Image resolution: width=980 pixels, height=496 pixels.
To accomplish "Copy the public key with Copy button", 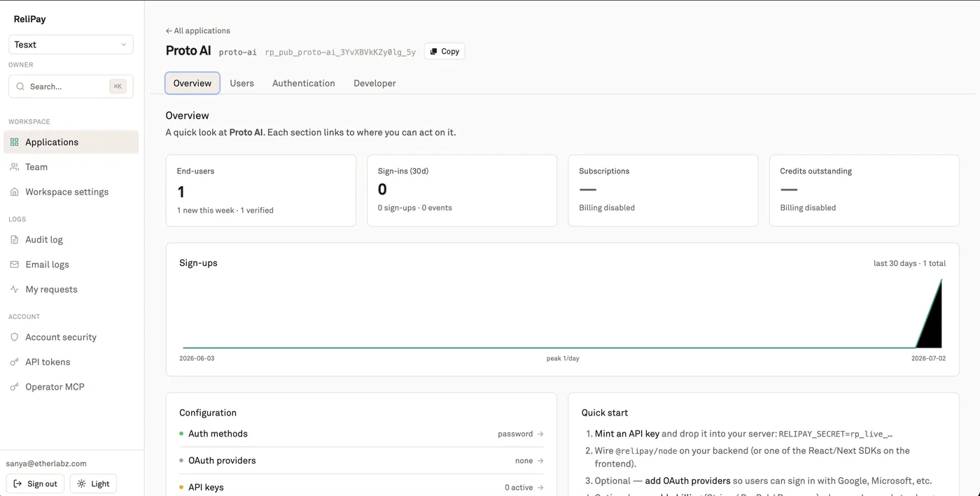I will (x=444, y=51).
